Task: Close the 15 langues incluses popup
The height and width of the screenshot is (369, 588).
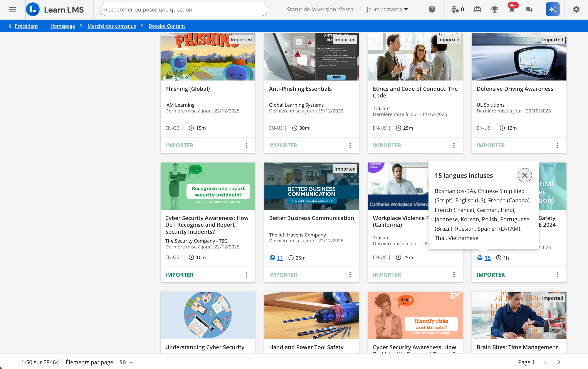Action: tap(524, 175)
